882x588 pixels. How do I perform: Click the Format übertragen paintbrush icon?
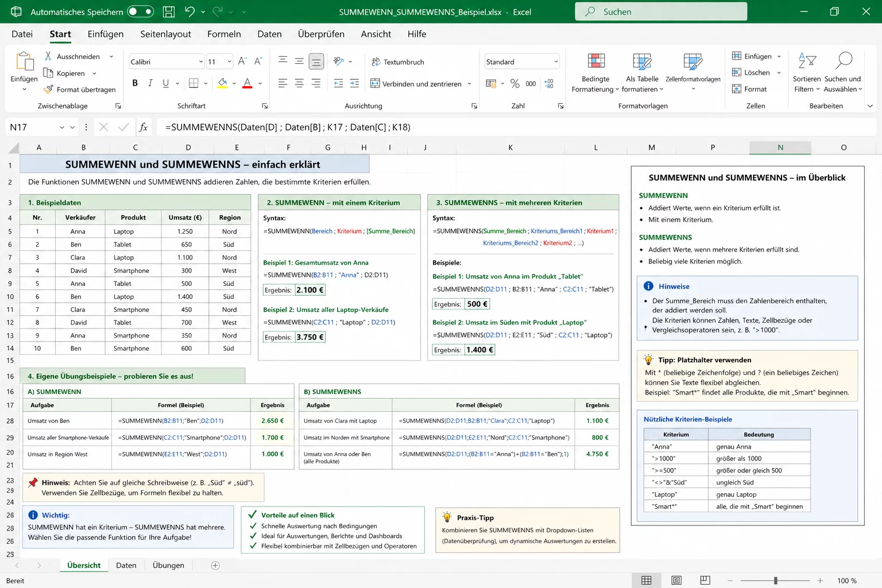click(49, 90)
